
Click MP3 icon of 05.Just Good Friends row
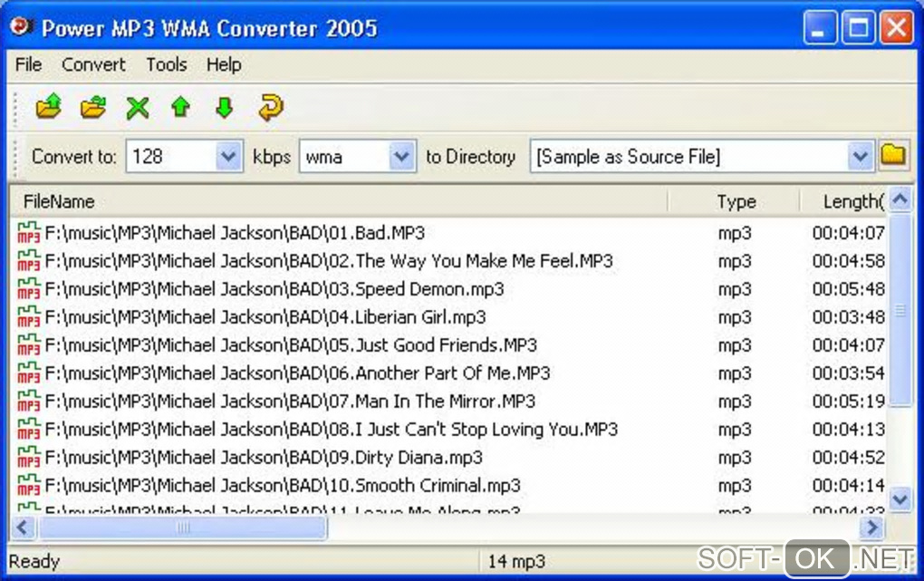28,345
